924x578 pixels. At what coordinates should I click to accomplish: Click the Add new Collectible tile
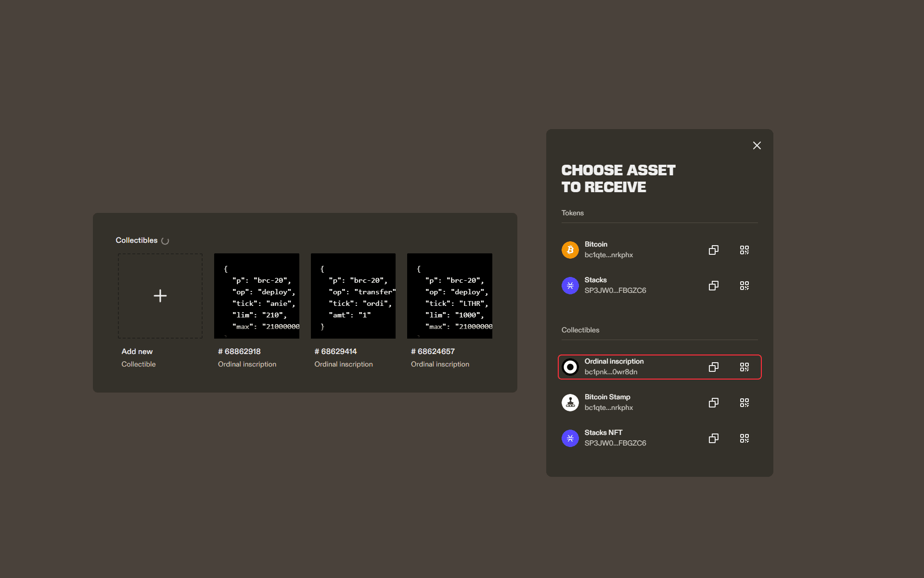pos(160,296)
